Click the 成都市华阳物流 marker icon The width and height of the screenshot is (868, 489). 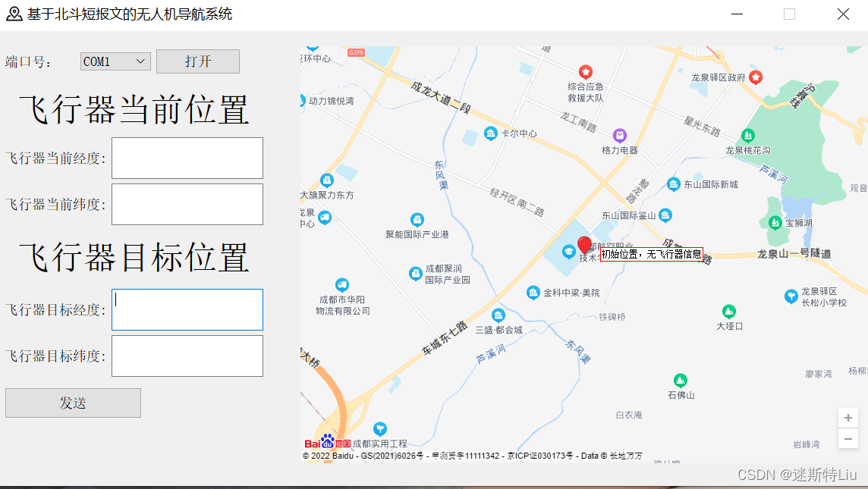pos(342,285)
